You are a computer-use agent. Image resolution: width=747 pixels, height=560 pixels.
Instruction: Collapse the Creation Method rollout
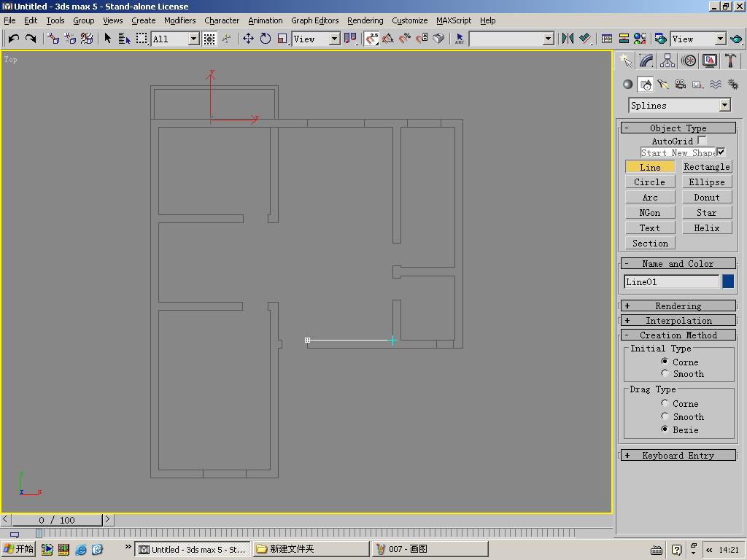(678, 335)
